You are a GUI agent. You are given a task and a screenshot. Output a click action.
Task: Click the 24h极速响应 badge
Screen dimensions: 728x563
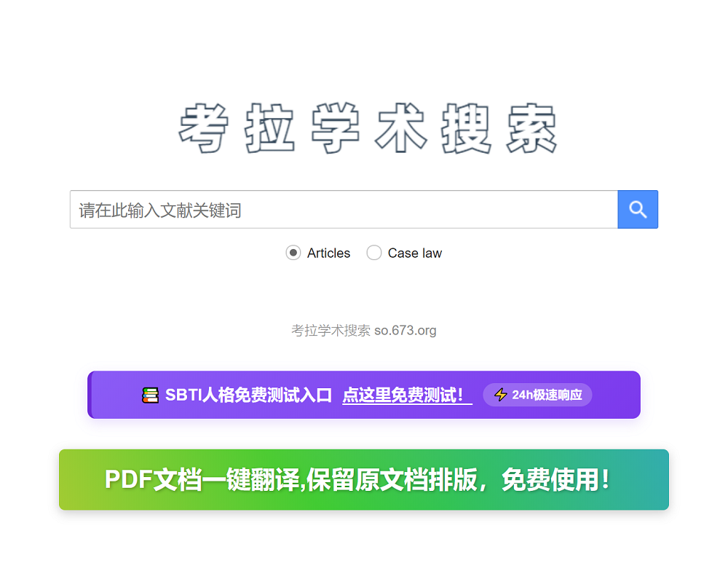[x=537, y=395]
